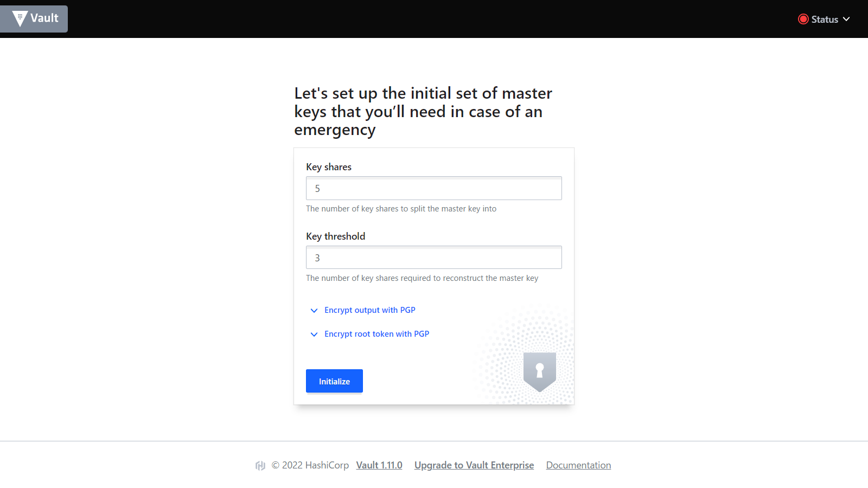Click the keyhole shield icon

pos(539,371)
